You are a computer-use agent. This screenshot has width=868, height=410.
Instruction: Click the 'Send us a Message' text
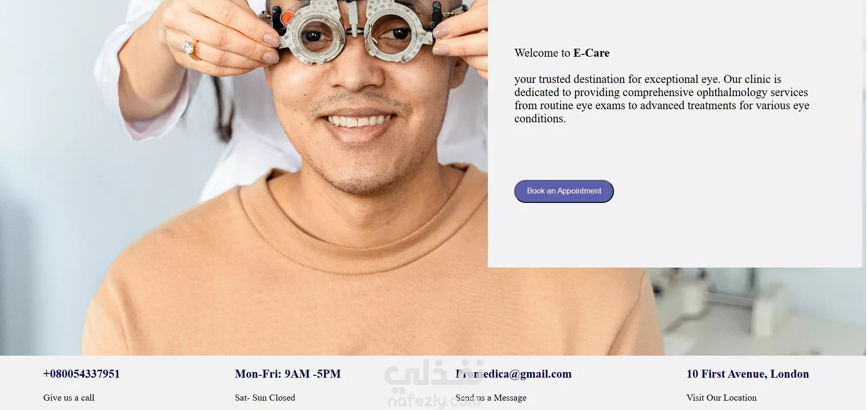pyautogui.click(x=491, y=398)
